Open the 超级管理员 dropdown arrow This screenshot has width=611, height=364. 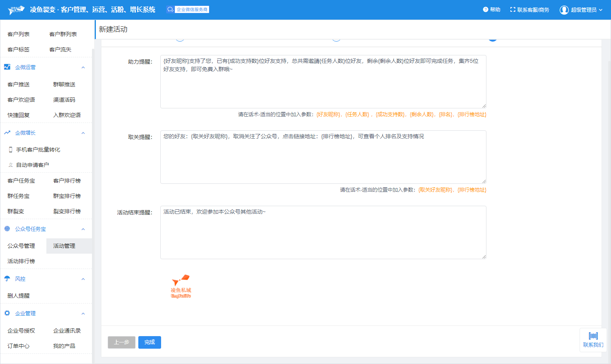[x=600, y=10]
